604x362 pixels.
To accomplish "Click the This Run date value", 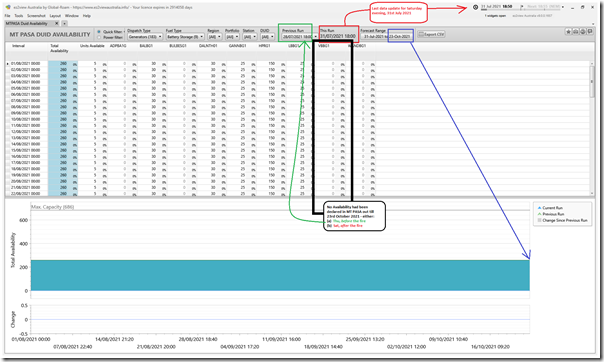I will coord(338,36).
